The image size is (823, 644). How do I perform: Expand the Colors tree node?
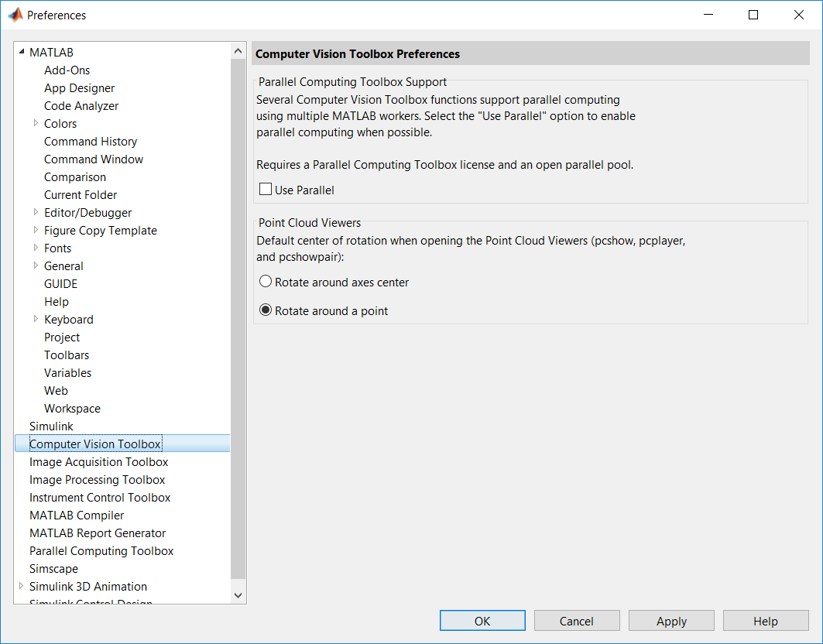pos(36,123)
